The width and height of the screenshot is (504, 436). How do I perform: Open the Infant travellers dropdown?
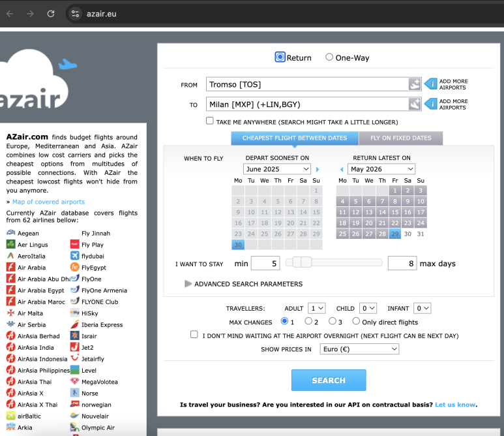pyautogui.click(x=422, y=308)
